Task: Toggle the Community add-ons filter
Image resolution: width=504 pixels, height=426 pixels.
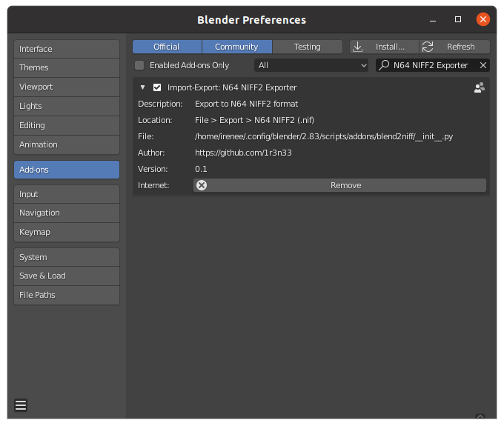Action: pos(237,47)
